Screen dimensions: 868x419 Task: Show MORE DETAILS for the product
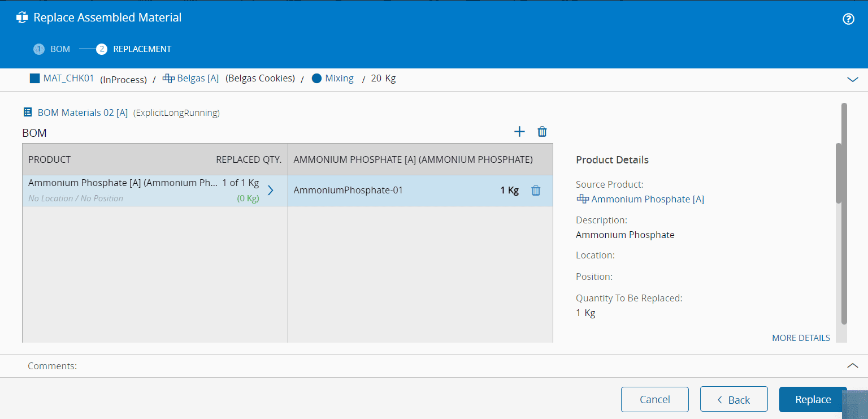[801, 338]
